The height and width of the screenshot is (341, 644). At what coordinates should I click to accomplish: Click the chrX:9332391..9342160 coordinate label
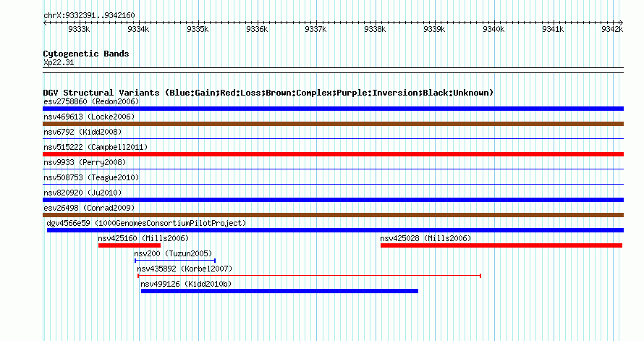pos(89,15)
